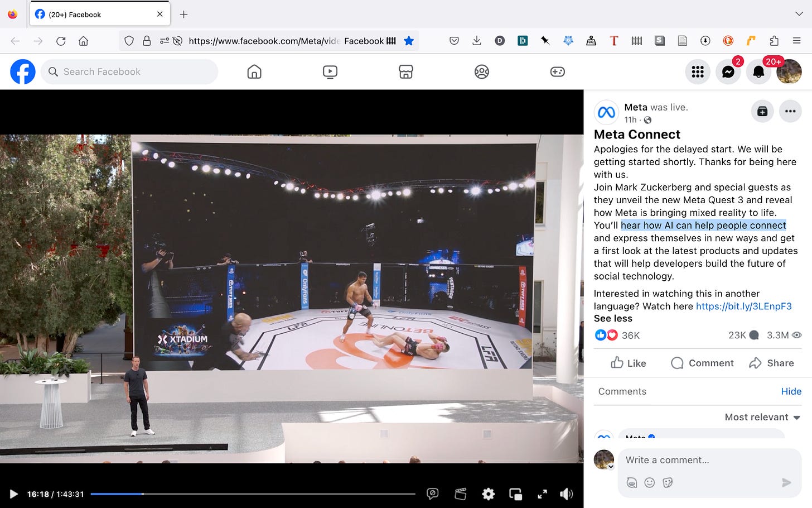Open the Marketplace tab icon
This screenshot has width=812, height=508.
(x=406, y=71)
